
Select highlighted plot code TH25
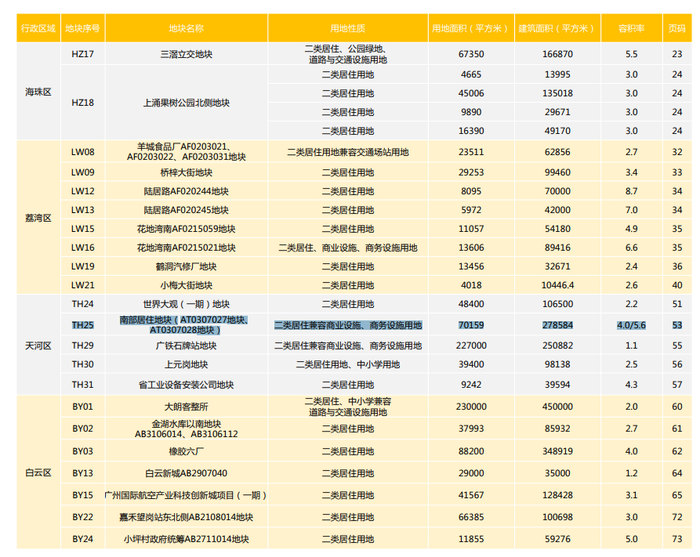(83, 325)
